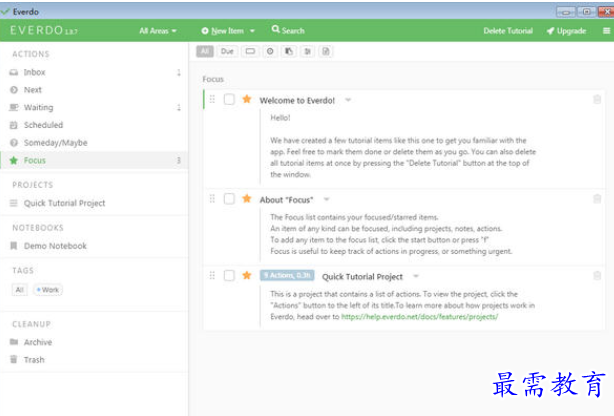Grab the drag handle of About "Focus"

[x=212, y=199]
